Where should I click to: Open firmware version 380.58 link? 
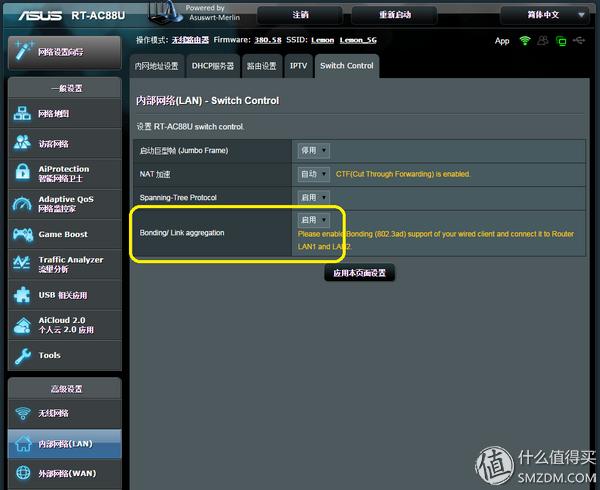coord(268,40)
